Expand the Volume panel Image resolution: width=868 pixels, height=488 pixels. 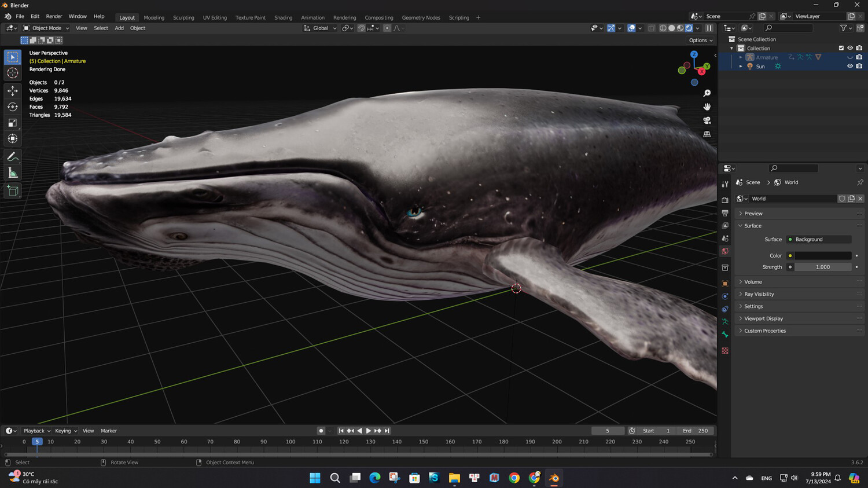(x=753, y=282)
